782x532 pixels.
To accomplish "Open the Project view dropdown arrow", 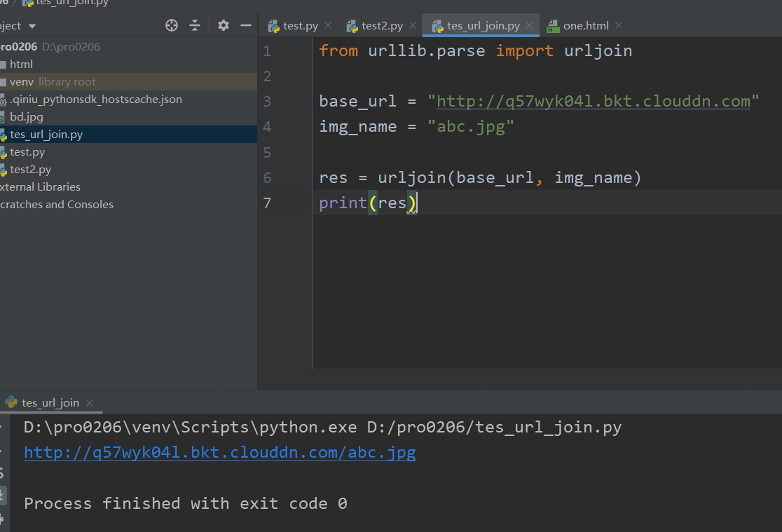I will tap(32, 26).
